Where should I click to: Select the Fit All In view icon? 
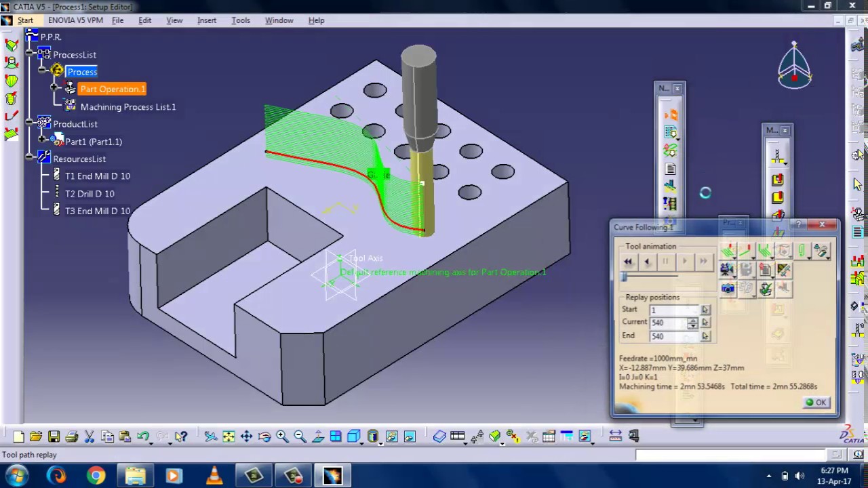coord(229,436)
